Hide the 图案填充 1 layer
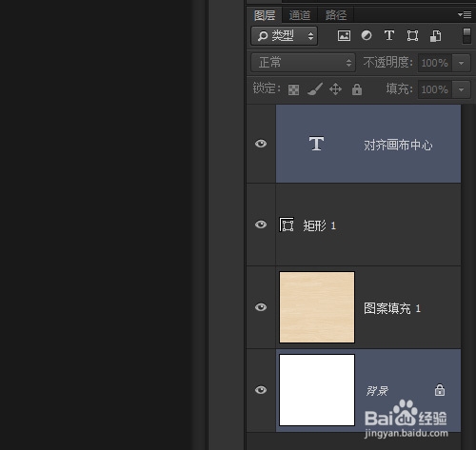Viewport: 476px width, 450px height. coord(261,307)
